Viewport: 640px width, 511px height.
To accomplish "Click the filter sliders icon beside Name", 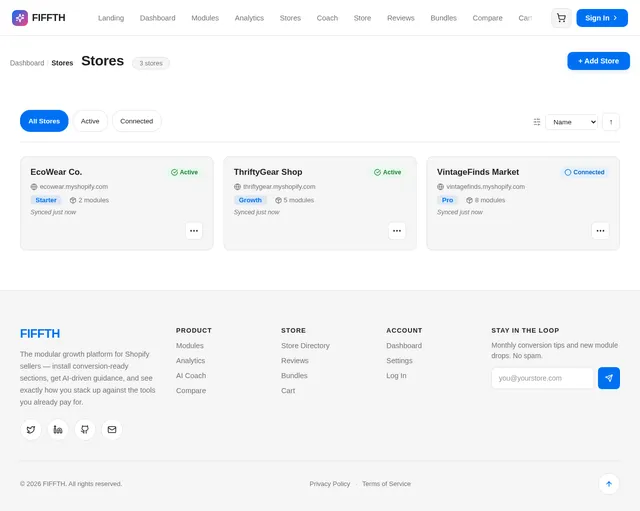I will point(537,122).
